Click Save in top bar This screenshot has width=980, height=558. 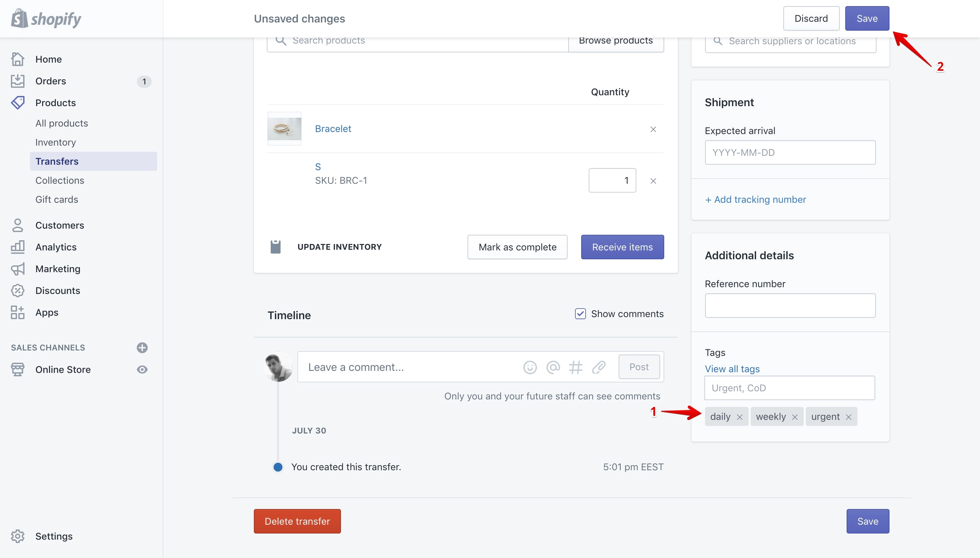point(867,18)
